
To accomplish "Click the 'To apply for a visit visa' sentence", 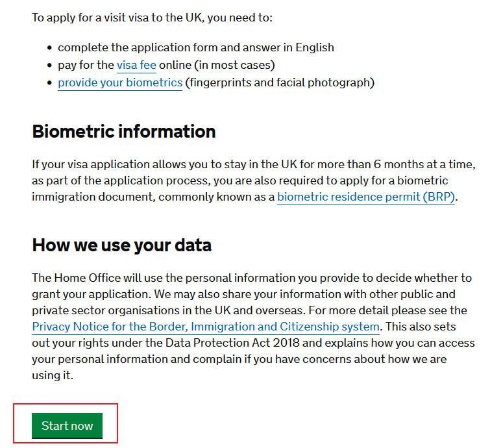I will (x=153, y=17).
